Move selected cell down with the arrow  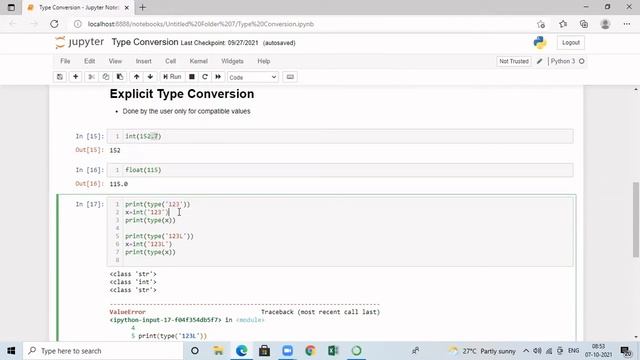(150, 77)
